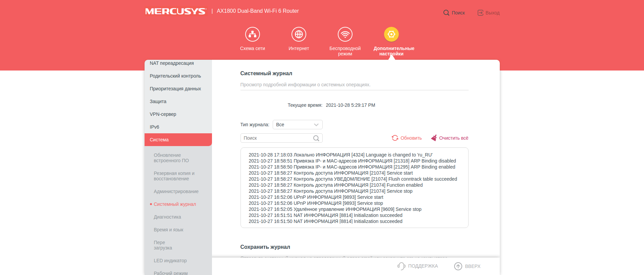Click the Обновить refresh icon
644x275 pixels.
click(x=395, y=138)
